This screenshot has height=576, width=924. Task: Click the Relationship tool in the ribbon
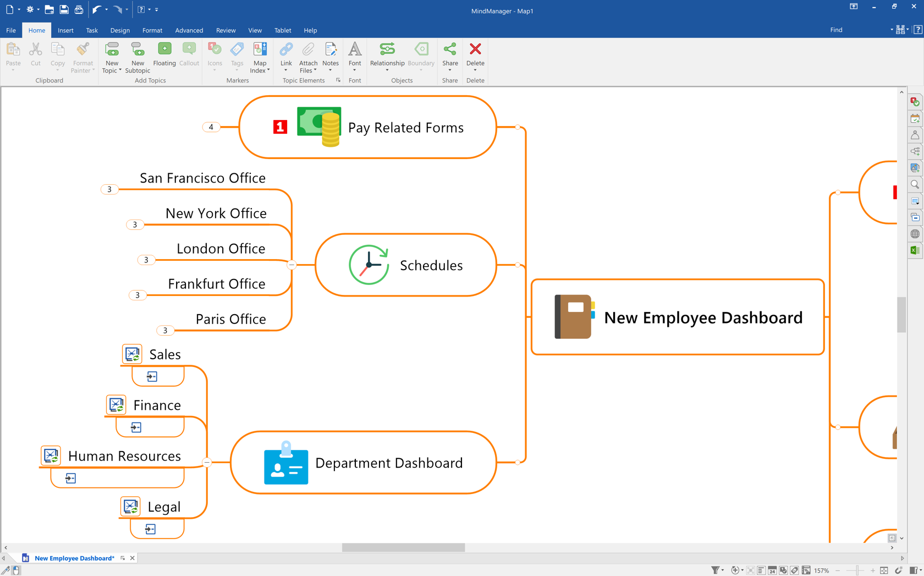coord(387,54)
